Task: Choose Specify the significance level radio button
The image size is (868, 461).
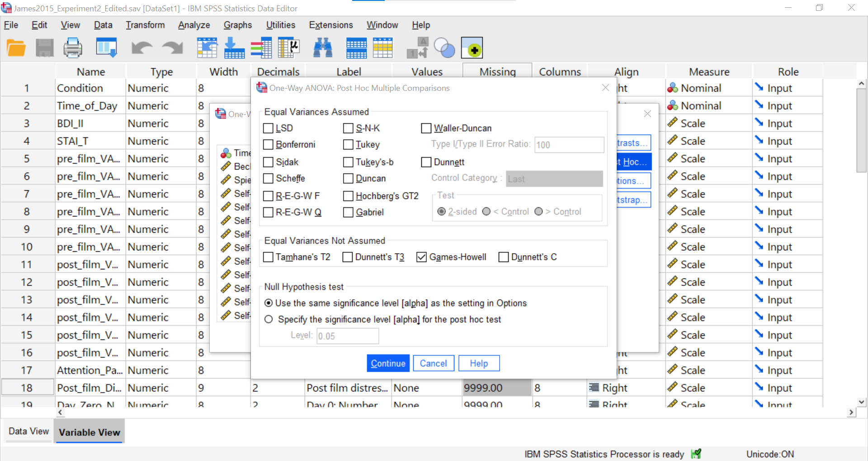Action: coord(269,320)
